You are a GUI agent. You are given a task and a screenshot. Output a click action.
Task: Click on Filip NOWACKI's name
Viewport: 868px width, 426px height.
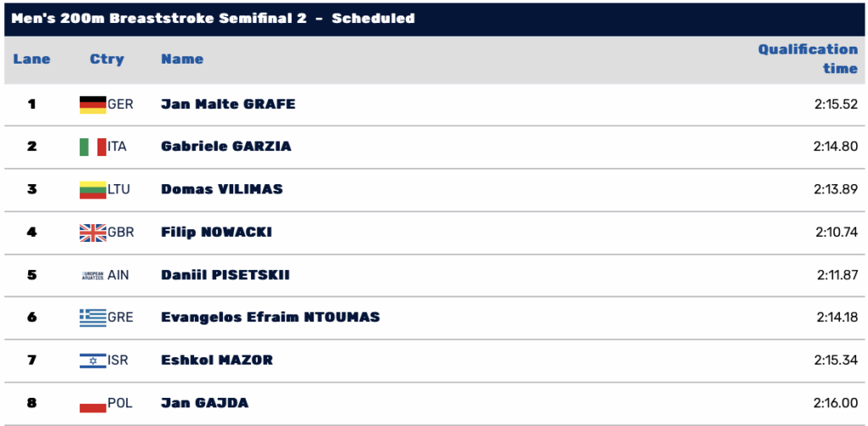(216, 232)
